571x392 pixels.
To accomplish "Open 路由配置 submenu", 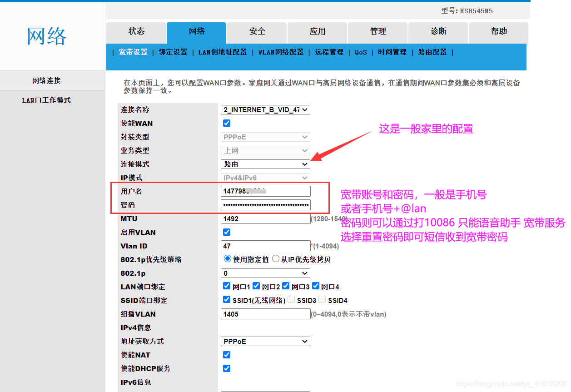I will (x=432, y=52).
